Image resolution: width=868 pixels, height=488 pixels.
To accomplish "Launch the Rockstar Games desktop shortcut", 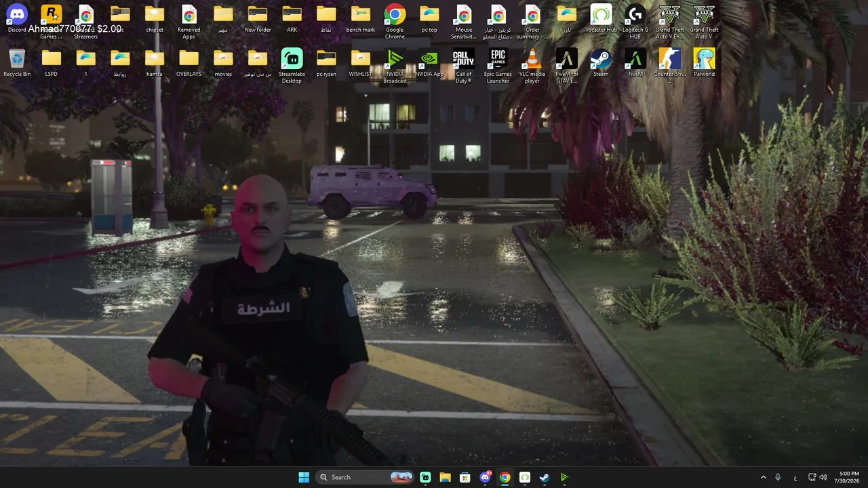I will point(52,21).
